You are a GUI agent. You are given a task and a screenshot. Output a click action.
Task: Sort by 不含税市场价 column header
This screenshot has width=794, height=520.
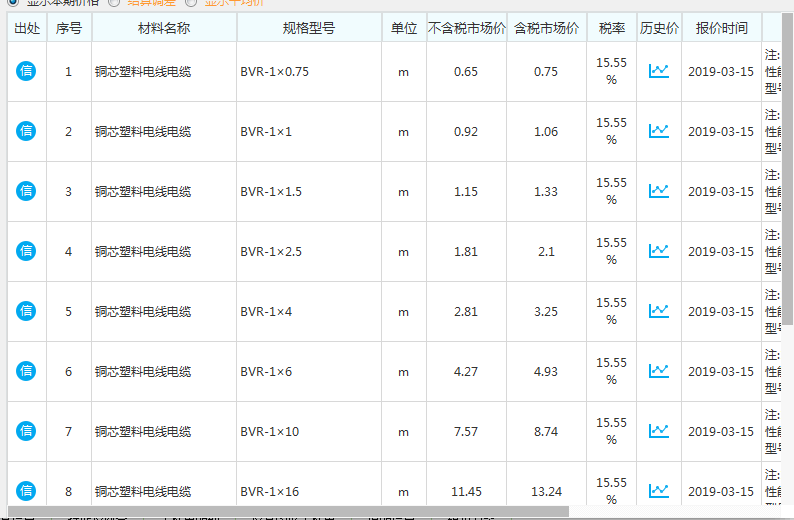466,28
